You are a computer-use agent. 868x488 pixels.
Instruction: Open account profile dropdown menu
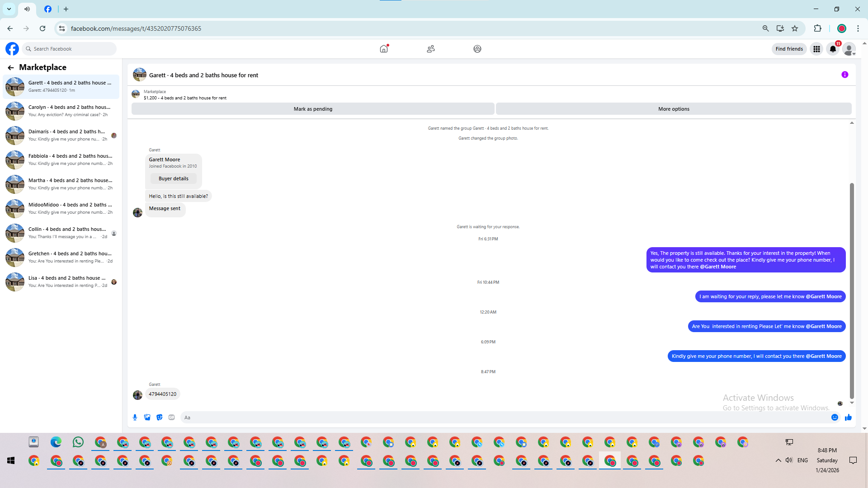[x=849, y=49]
